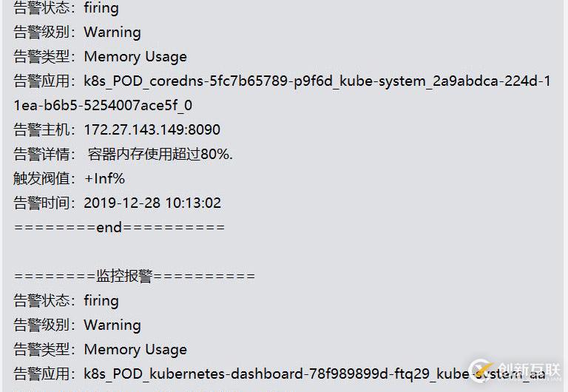Click Warning level in the coredns alert

[112, 32]
